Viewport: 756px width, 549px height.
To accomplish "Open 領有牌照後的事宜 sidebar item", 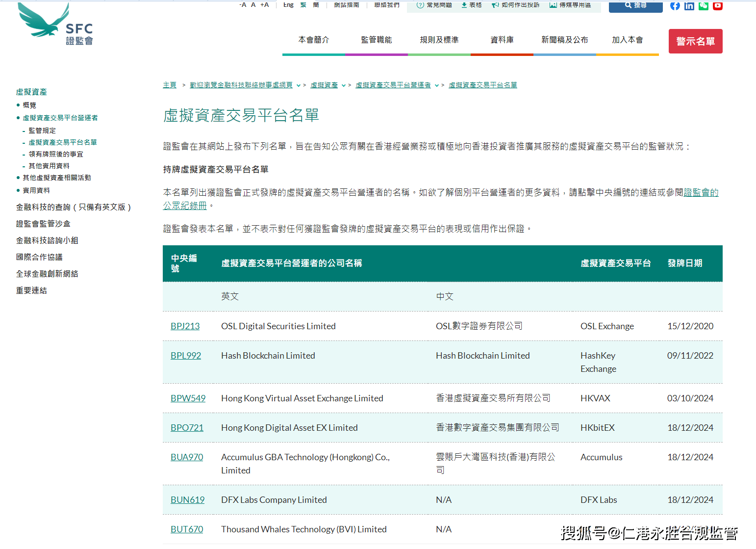I will click(56, 154).
